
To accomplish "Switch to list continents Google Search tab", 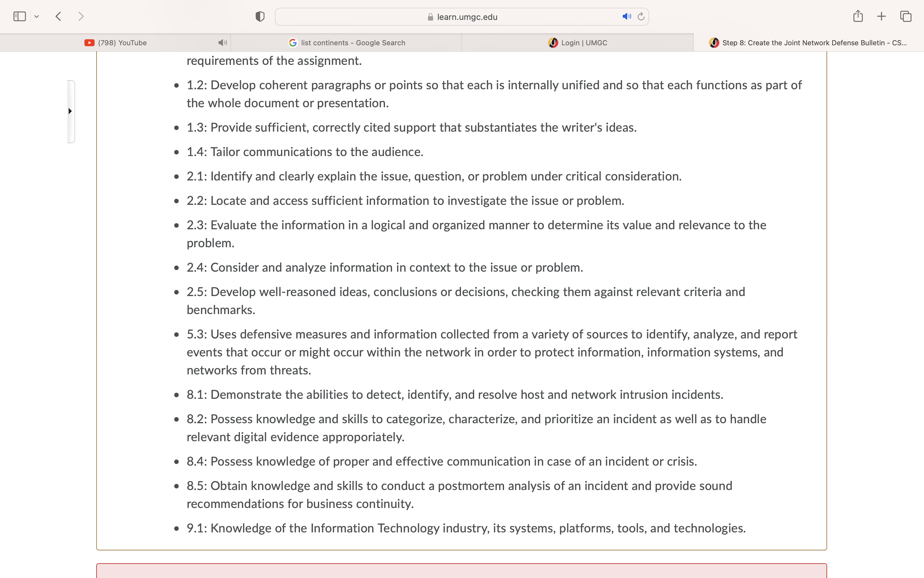I will coord(346,43).
